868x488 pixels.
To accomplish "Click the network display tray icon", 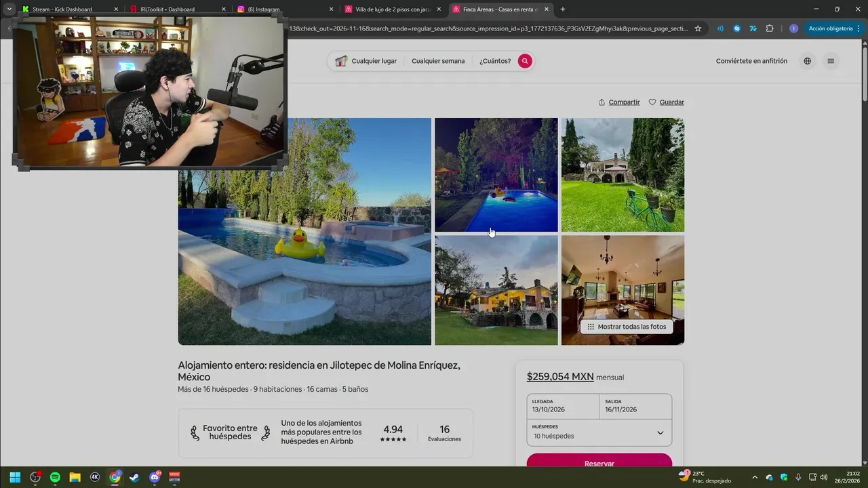I will point(812,477).
